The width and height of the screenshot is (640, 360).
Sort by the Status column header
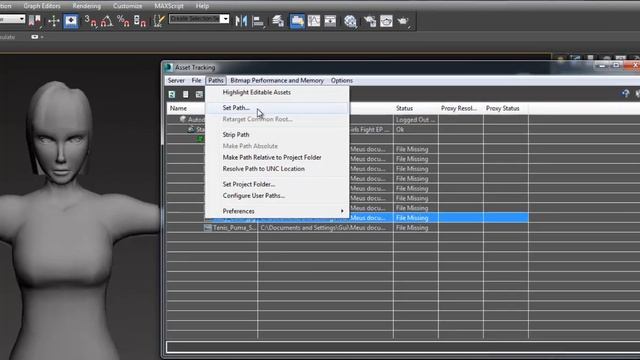pos(416,108)
